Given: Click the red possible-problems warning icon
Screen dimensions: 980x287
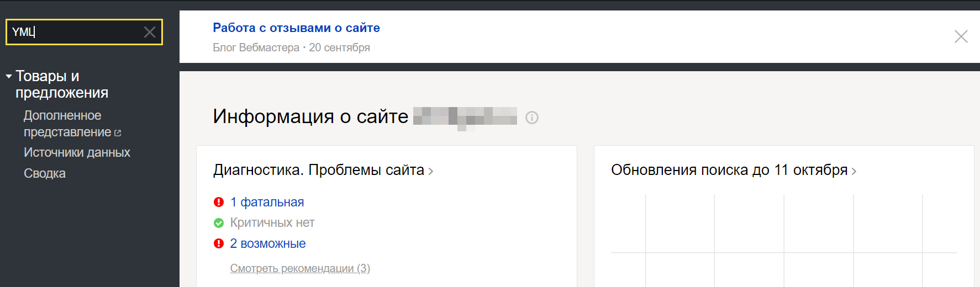Looking at the screenshot, I should (219, 243).
